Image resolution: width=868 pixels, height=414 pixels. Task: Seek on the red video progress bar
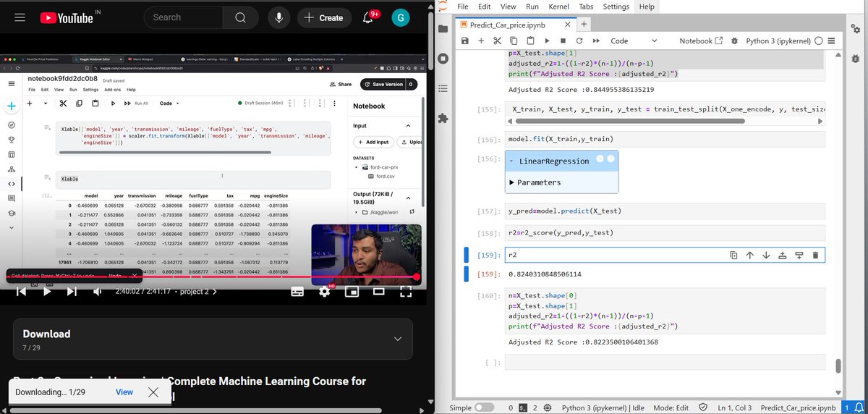[x=213, y=277]
